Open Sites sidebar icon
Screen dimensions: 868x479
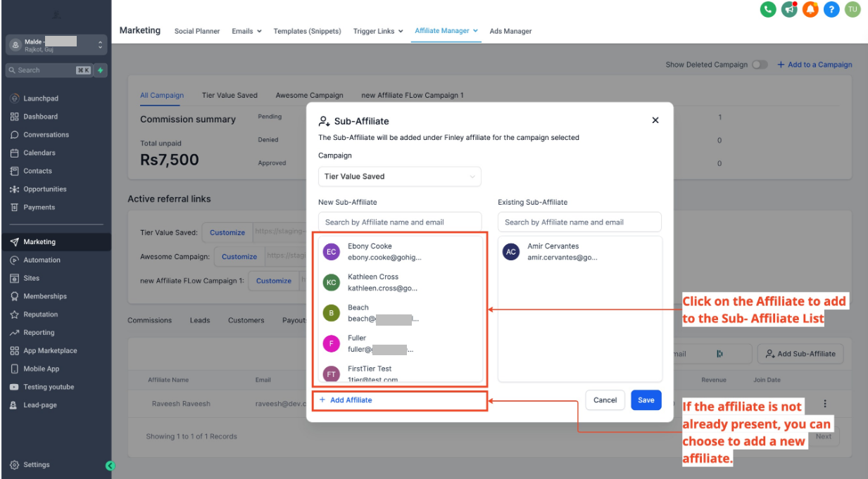[x=14, y=278]
